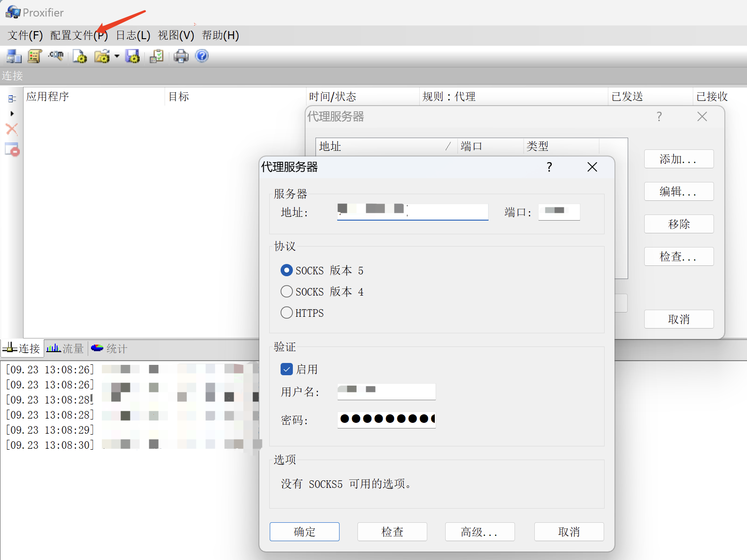Click 没有 SOCKS5 可用的选项 text
The height and width of the screenshot is (560, 747).
click(346, 484)
